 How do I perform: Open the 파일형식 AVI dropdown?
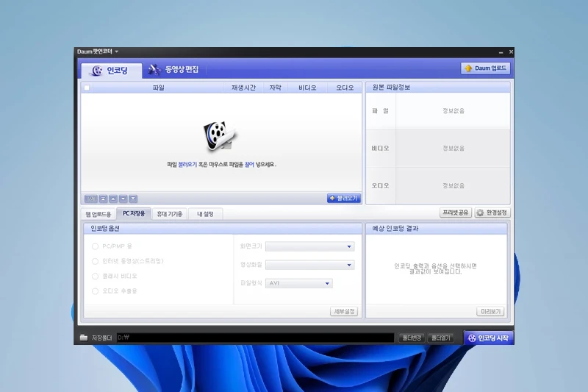coord(299,283)
